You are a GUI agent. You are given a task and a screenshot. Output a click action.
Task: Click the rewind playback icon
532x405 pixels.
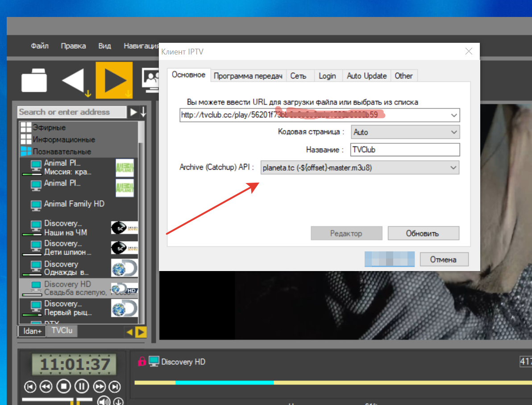(46, 387)
